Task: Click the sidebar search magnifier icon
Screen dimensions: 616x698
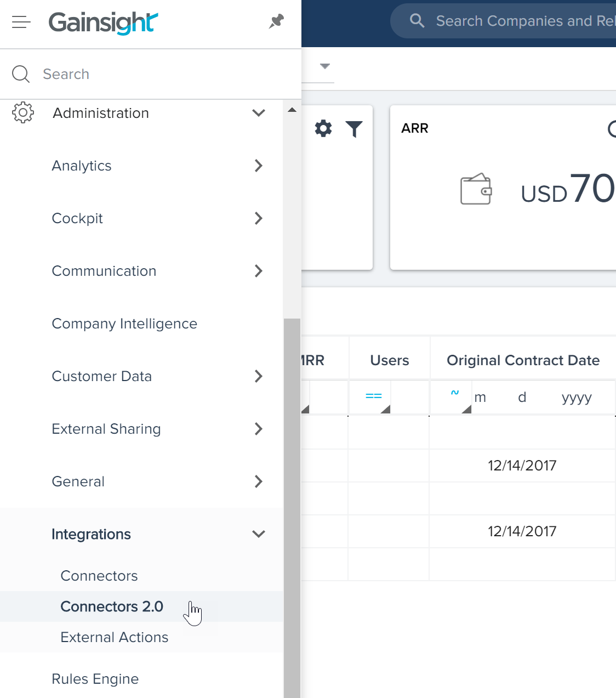Action: point(21,74)
